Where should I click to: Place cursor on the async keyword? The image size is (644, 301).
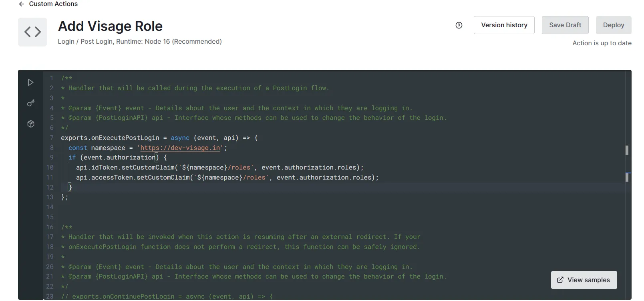pos(180,138)
